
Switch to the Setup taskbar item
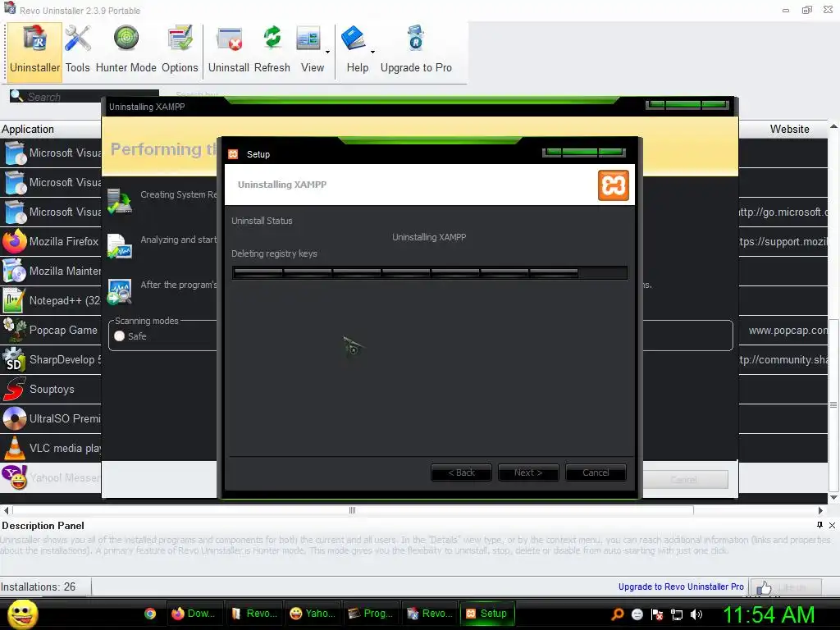click(486, 614)
